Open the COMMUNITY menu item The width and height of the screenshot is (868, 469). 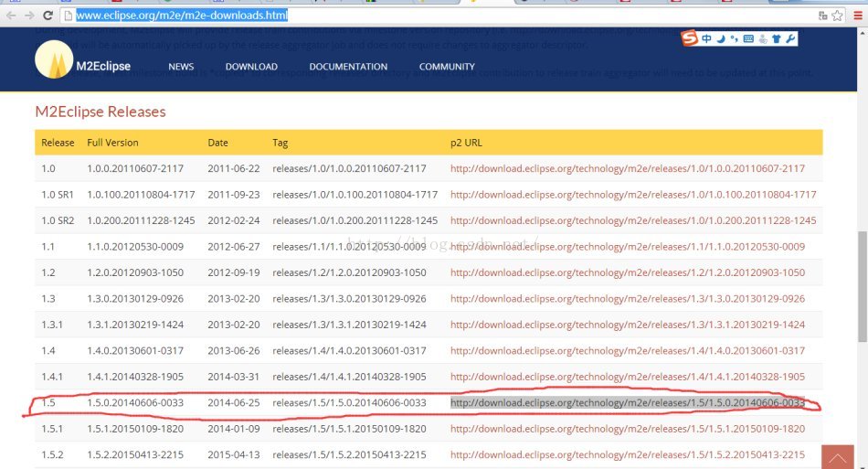tap(447, 67)
